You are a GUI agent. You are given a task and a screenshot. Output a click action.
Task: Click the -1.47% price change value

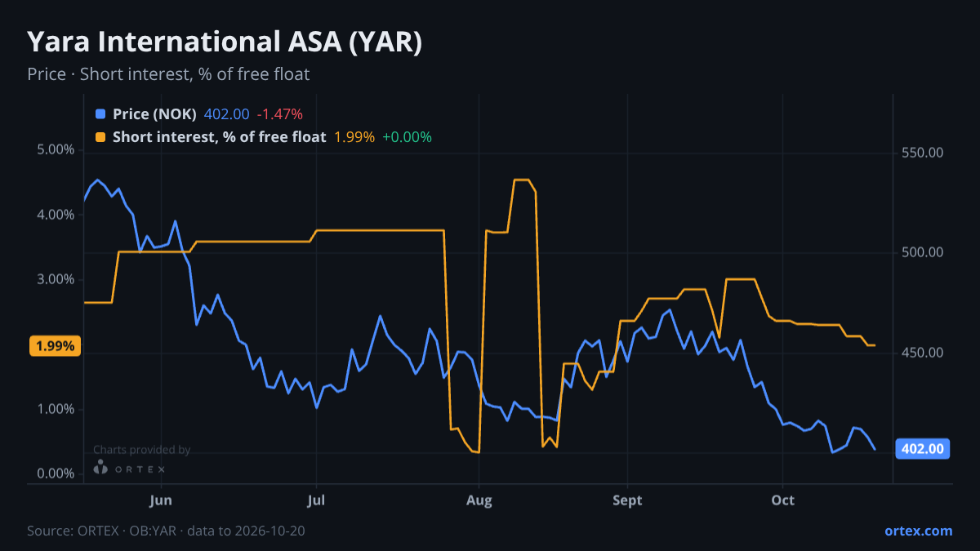(x=279, y=114)
